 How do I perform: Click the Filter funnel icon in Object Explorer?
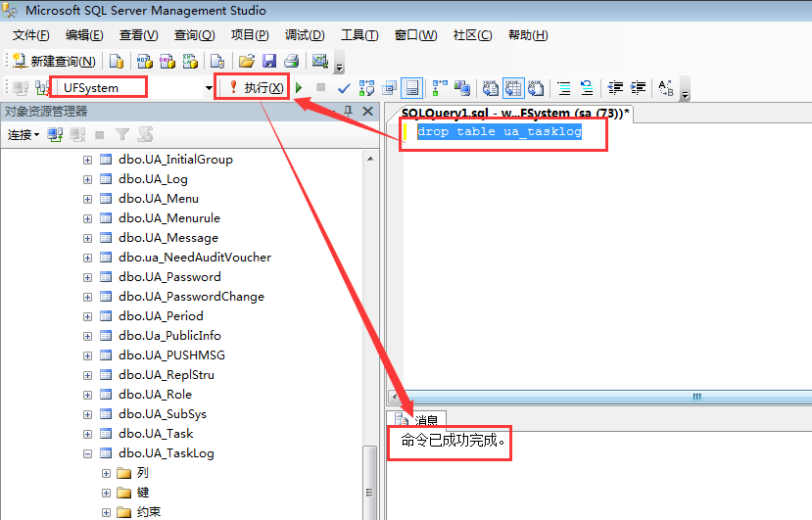point(122,135)
